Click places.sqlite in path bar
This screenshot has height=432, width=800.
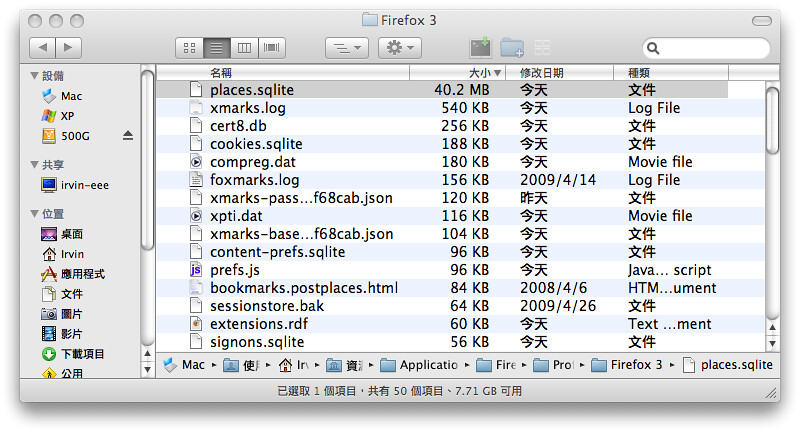pyautogui.click(x=728, y=365)
